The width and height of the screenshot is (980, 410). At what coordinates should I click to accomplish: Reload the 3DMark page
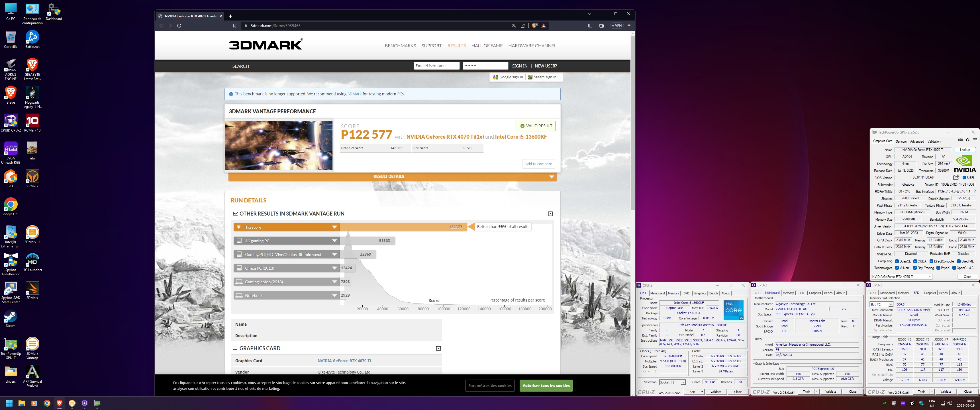[x=179, y=26]
